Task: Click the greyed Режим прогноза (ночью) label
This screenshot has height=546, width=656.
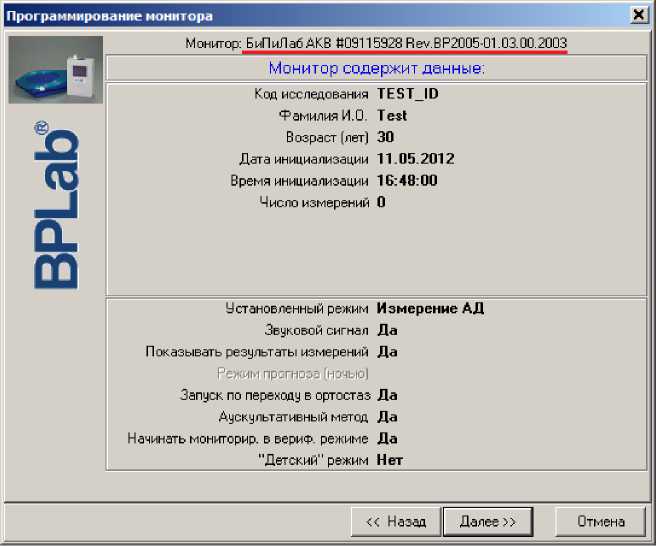Action: pyautogui.click(x=293, y=373)
